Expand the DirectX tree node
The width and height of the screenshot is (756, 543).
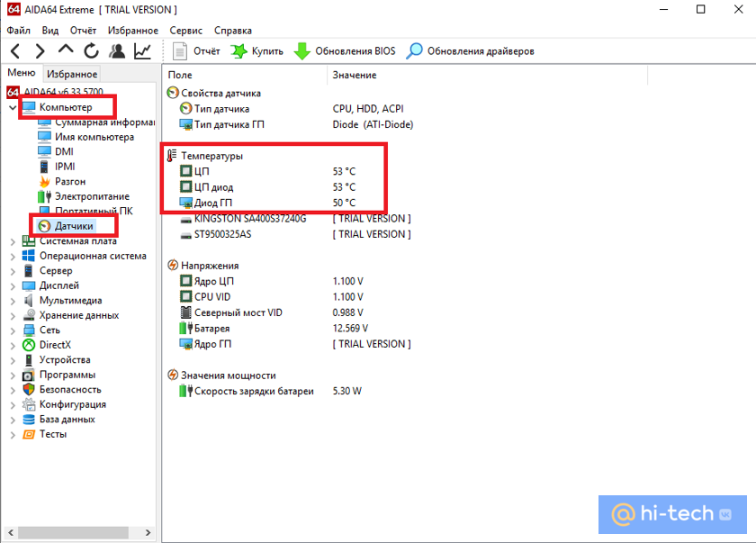13,345
